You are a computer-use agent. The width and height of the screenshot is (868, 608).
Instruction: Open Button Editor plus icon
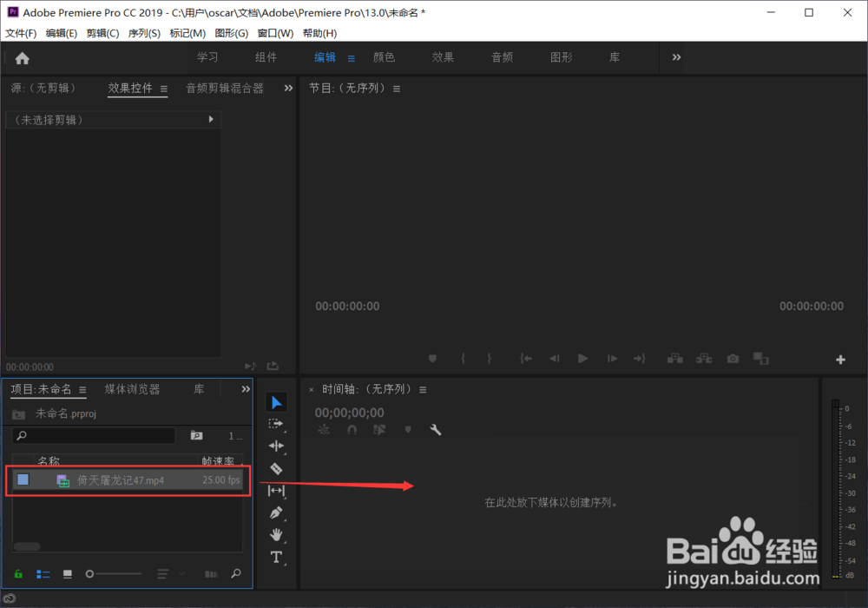(840, 360)
